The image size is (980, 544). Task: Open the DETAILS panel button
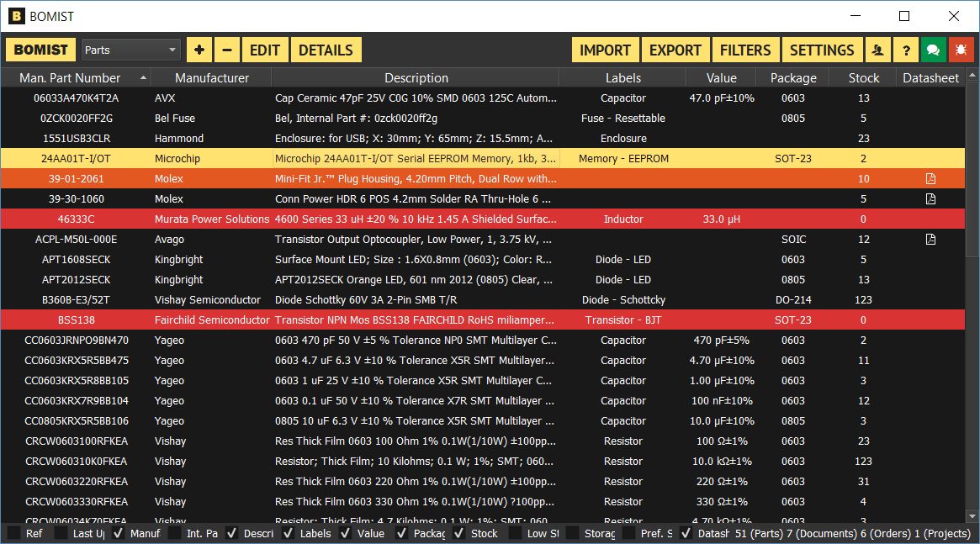326,49
